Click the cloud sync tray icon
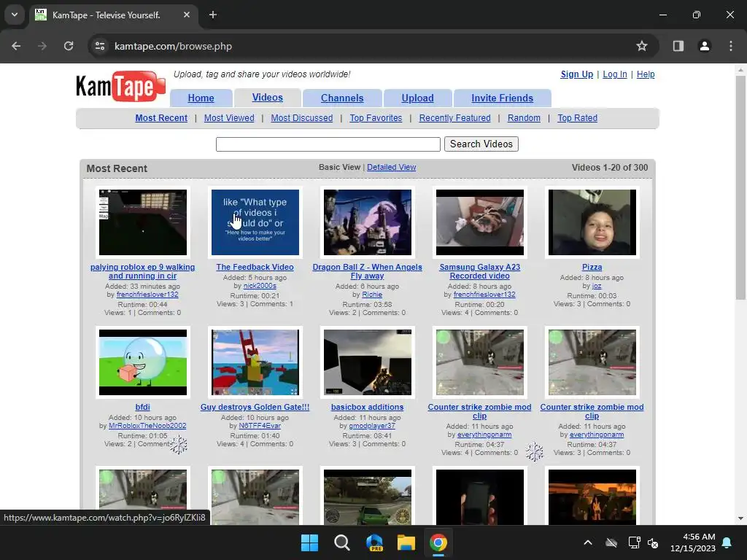This screenshot has width=747, height=560. (611, 542)
